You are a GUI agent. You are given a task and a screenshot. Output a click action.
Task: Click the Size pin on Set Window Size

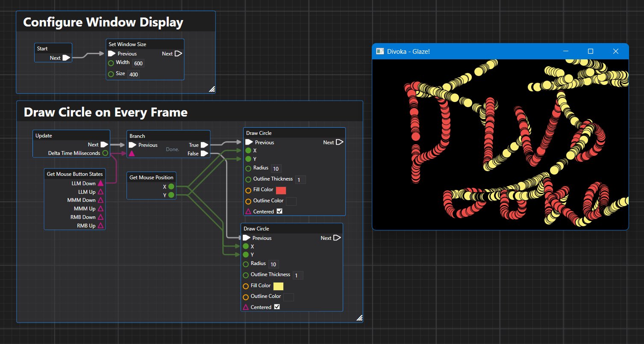(x=111, y=74)
